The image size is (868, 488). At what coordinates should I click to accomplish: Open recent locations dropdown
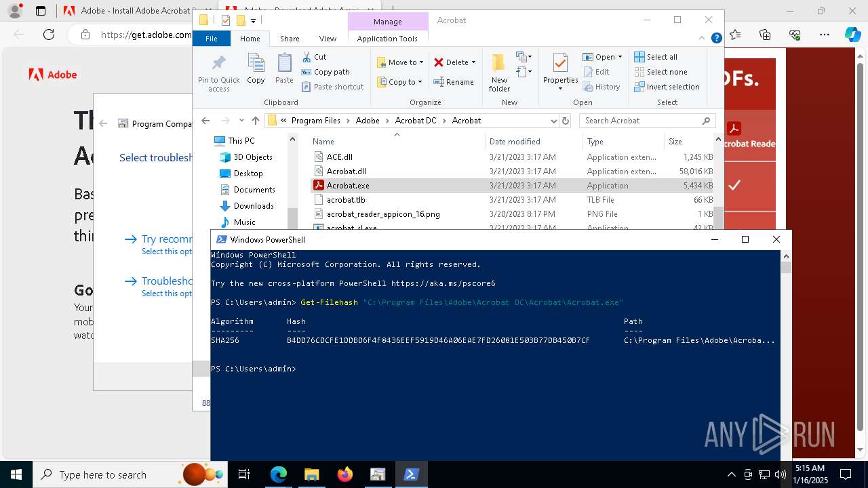[x=241, y=121]
